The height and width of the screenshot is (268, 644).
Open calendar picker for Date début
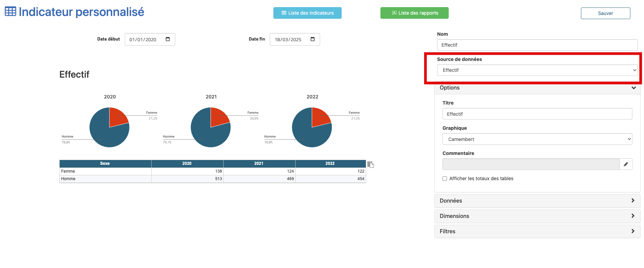[x=168, y=39]
